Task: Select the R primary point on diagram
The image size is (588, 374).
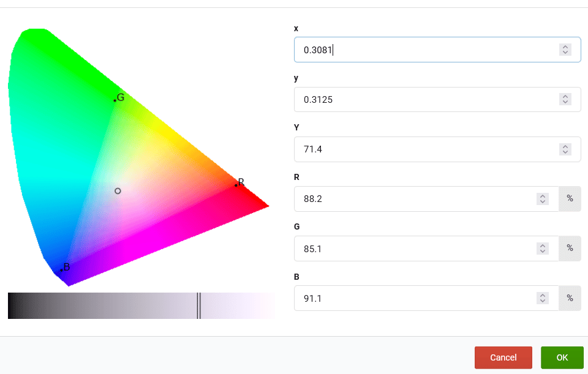Action: [236, 185]
